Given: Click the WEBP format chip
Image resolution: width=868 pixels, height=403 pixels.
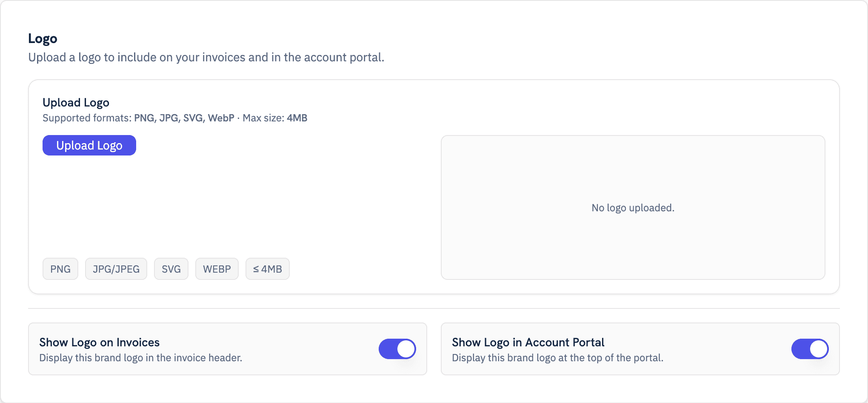Looking at the screenshot, I should pyautogui.click(x=217, y=269).
